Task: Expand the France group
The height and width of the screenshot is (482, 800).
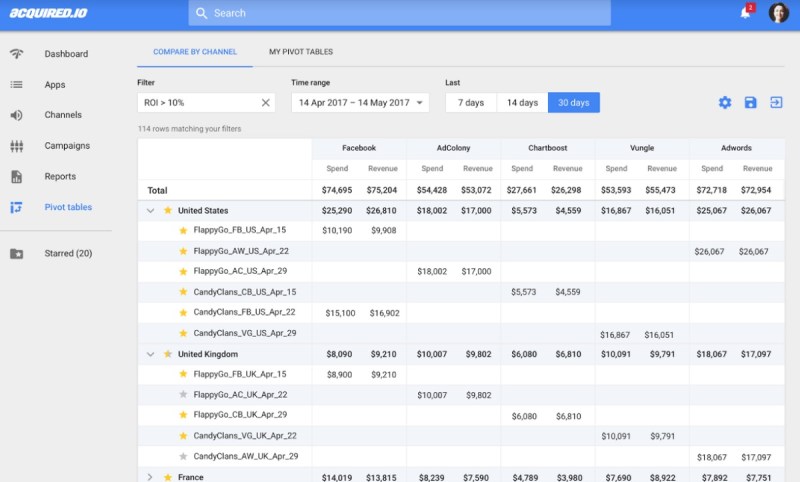Action: point(149,477)
